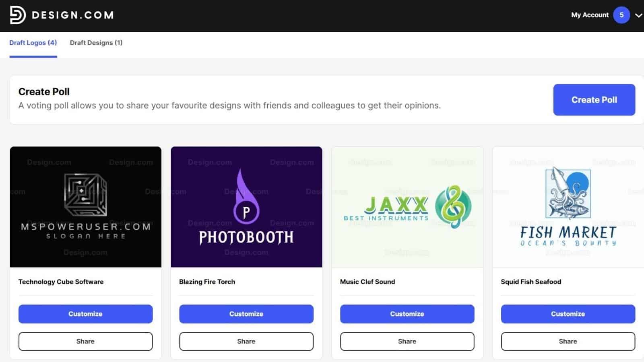Viewport: 644px width, 362px height.
Task: Click the Design.com wordmark in header
Action: pos(72,15)
